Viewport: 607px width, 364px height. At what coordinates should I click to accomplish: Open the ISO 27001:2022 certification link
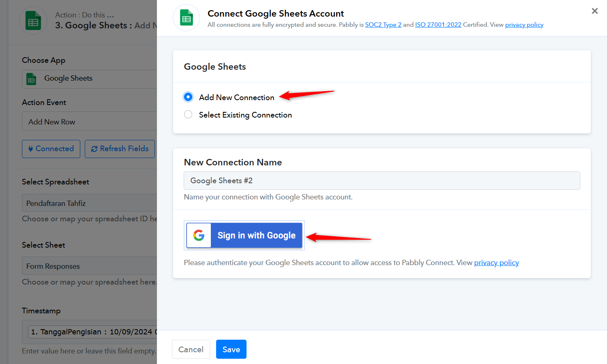click(x=438, y=25)
